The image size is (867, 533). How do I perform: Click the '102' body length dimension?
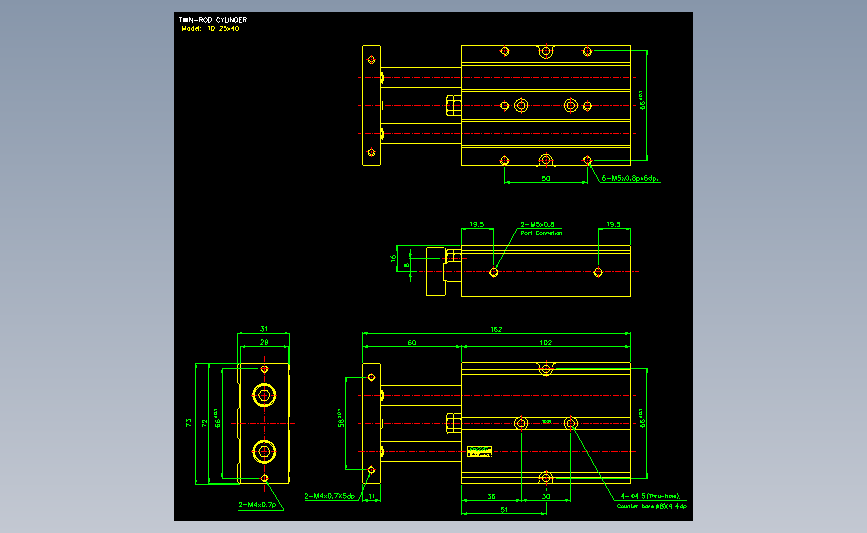click(x=545, y=343)
